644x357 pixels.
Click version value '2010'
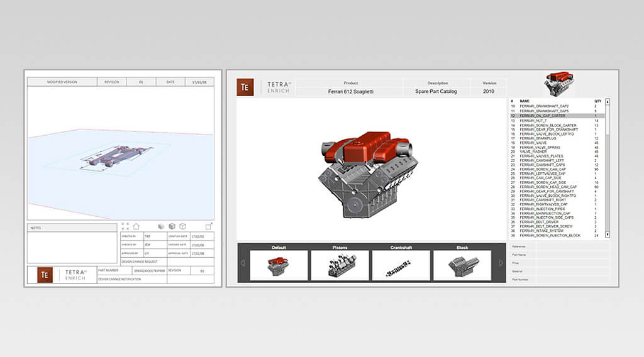click(488, 92)
